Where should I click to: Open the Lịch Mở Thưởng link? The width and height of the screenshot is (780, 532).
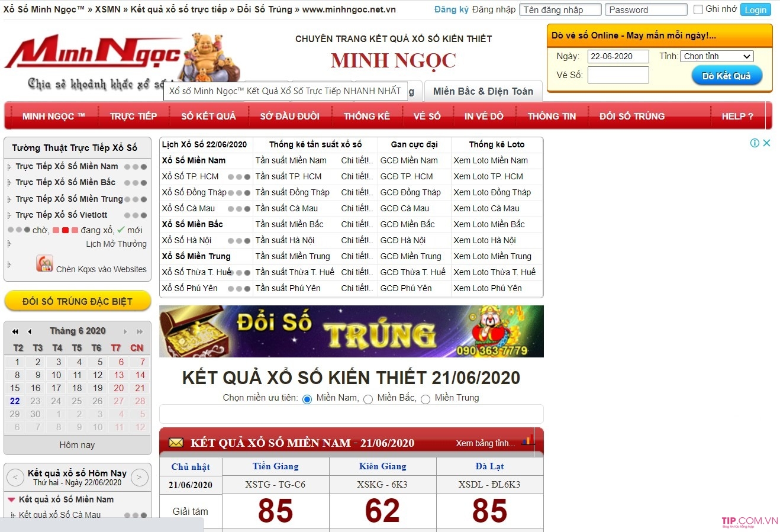(116, 244)
